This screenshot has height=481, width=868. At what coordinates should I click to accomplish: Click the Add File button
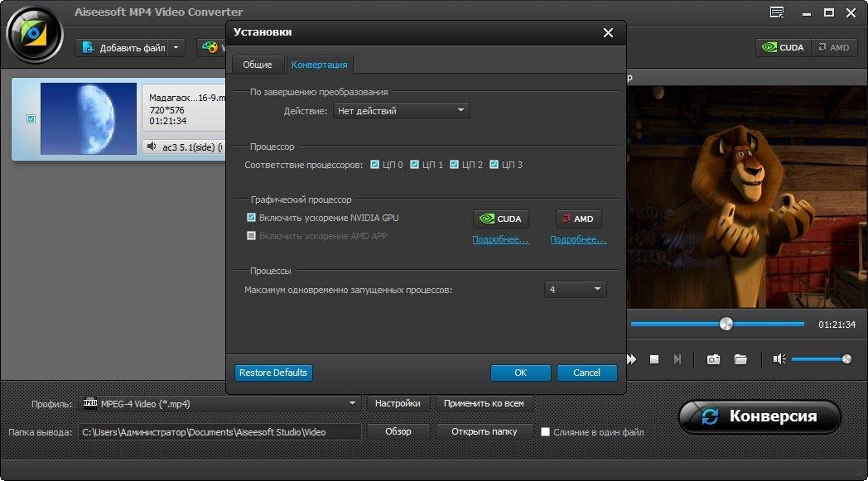tap(123, 48)
